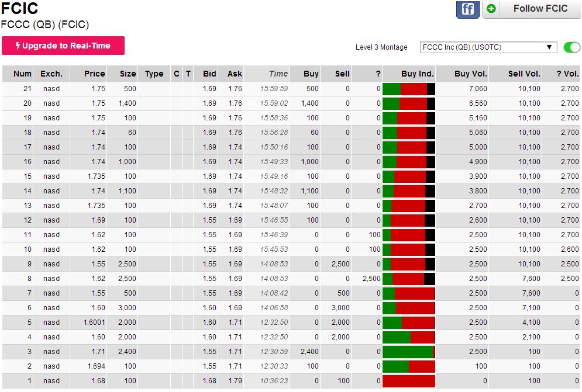Click Buy Vol. value 5,160
Image resolution: width=582 pixels, height=392 pixels.
click(478, 118)
